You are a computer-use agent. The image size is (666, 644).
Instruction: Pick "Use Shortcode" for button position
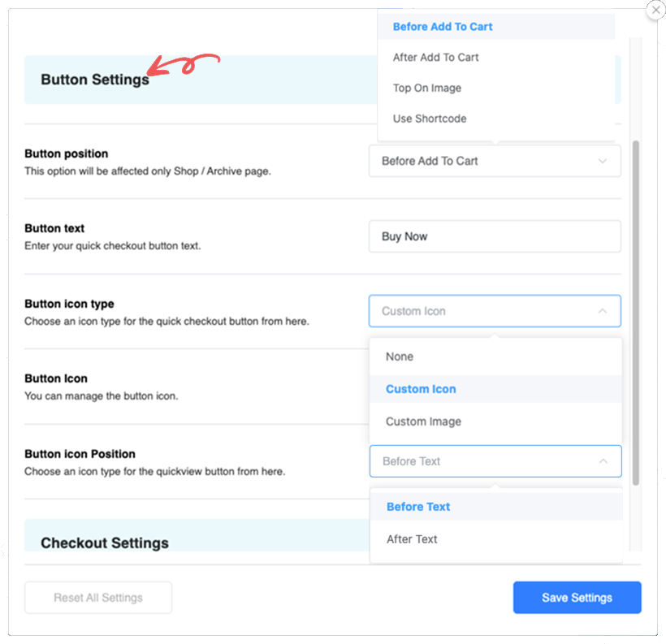pyautogui.click(x=430, y=119)
